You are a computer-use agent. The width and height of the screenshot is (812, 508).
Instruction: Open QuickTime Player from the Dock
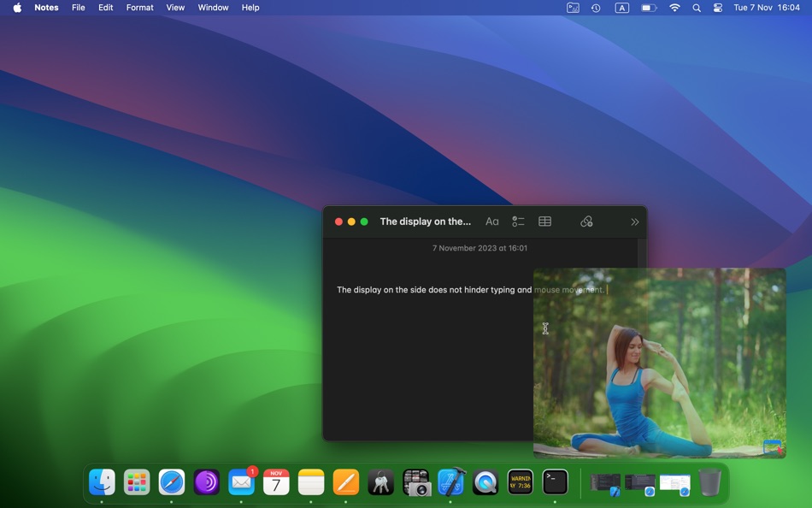(485, 482)
